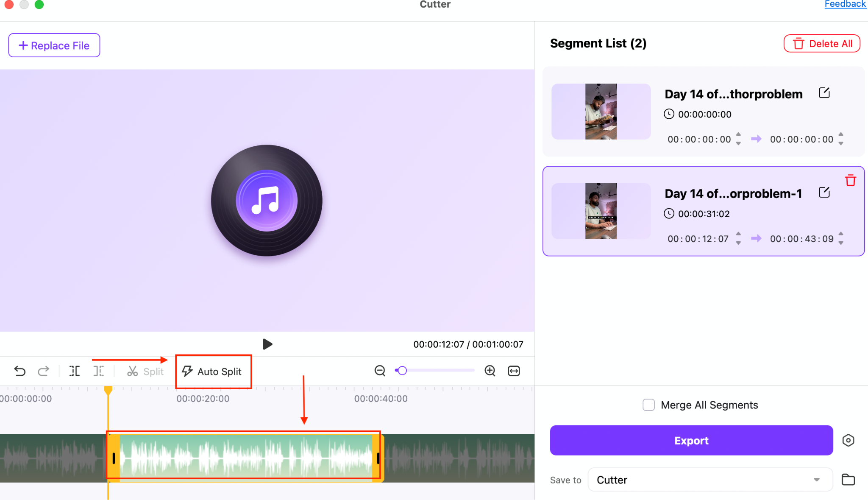Decrease end time 00:00:43:09 with down stepper

click(x=841, y=243)
